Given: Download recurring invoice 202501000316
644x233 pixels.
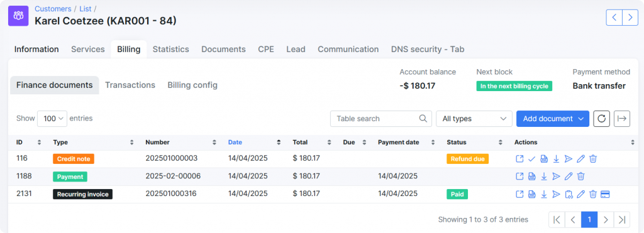Looking at the screenshot, I should [x=544, y=194].
